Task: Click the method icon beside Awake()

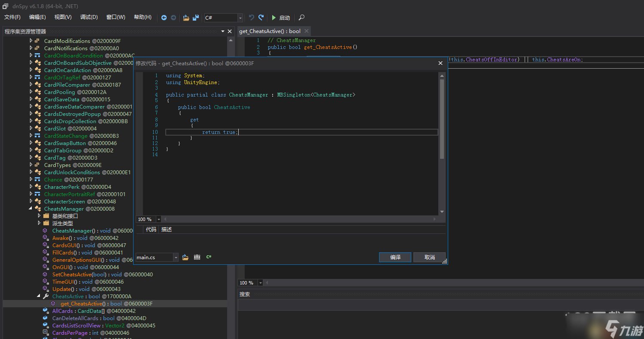Action: tap(46, 238)
